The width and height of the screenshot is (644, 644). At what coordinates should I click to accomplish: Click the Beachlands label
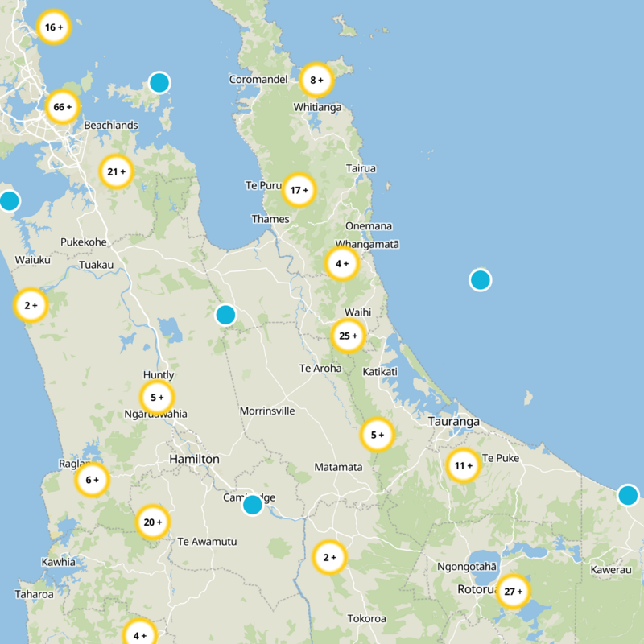pyautogui.click(x=111, y=126)
